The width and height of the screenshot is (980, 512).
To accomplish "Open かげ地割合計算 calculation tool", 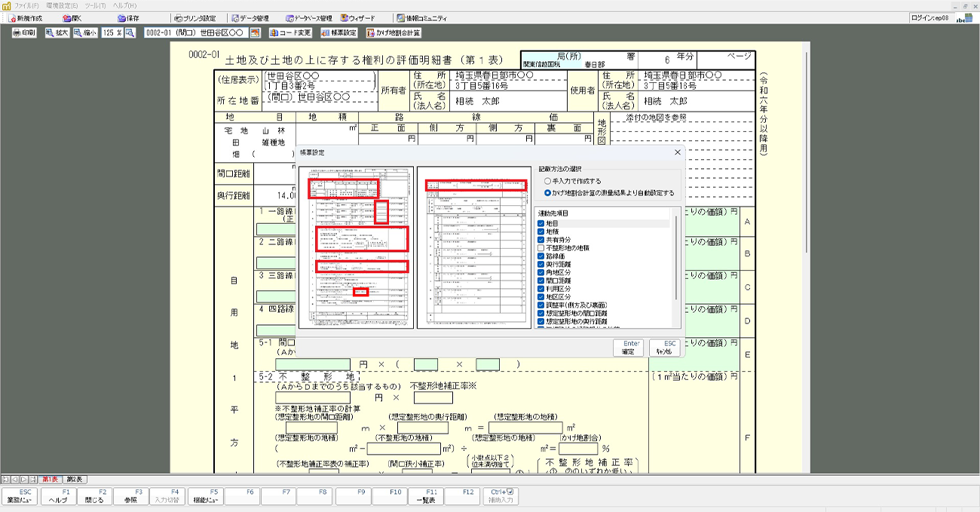I will pyautogui.click(x=394, y=33).
